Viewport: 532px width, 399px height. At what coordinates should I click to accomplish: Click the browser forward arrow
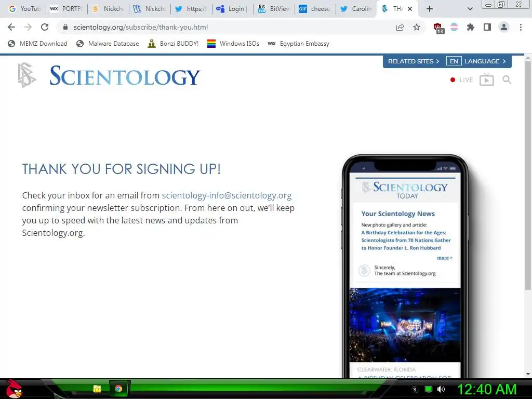(x=28, y=27)
